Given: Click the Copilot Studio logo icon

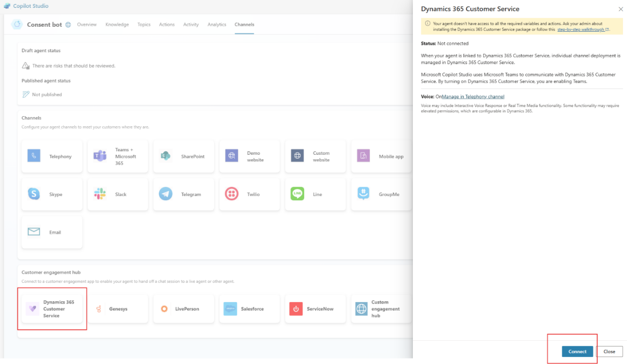Looking at the screenshot, I should 7,6.
